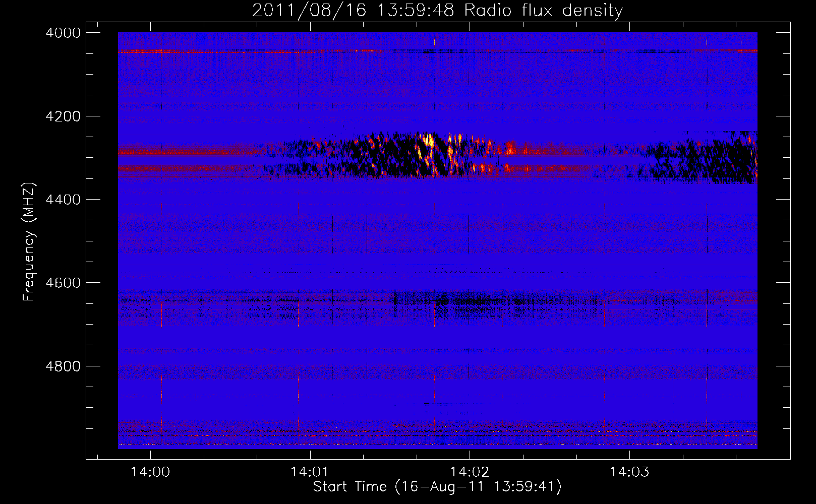Click the 14:02 time tick label
The height and width of the screenshot is (504, 816).
470,472
